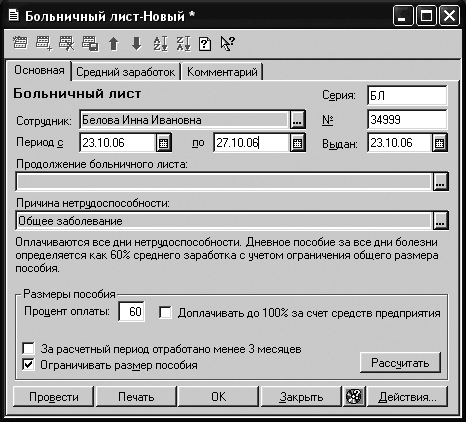Open selection for Причина нетрудоспособности
Screen dimensions: 466x422
440,220
